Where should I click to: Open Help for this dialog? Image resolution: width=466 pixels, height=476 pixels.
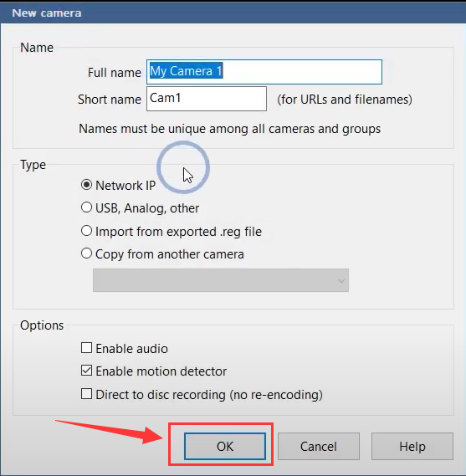tap(412, 446)
